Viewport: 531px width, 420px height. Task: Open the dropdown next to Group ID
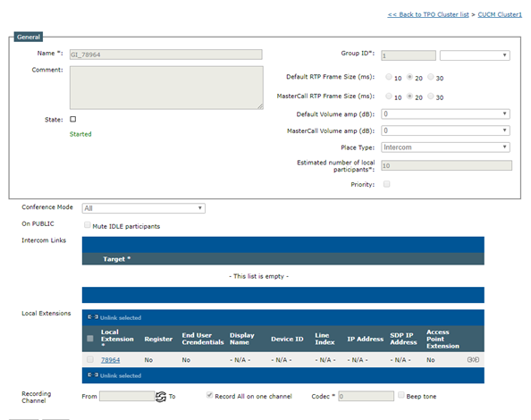[x=475, y=55]
